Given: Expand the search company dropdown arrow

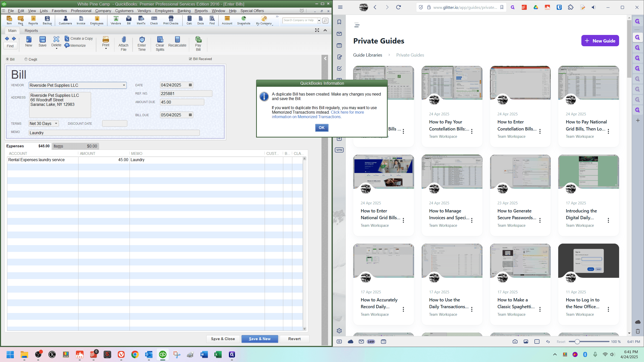Looking at the screenshot, I should pyautogui.click(x=319, y=20).
